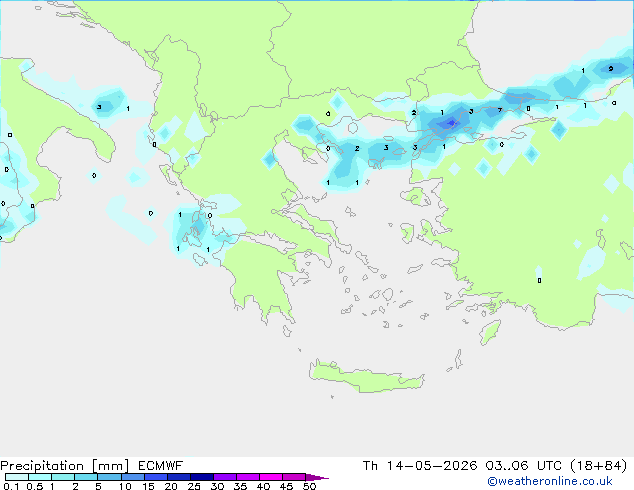Viewport: 634px width, 490px height.
Task: Click the '45' legend scale label
Action: point(286,486)
